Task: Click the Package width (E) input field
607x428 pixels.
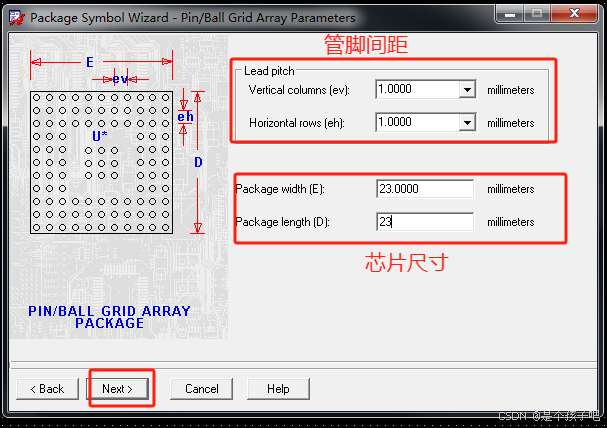Action: point(425,189)
